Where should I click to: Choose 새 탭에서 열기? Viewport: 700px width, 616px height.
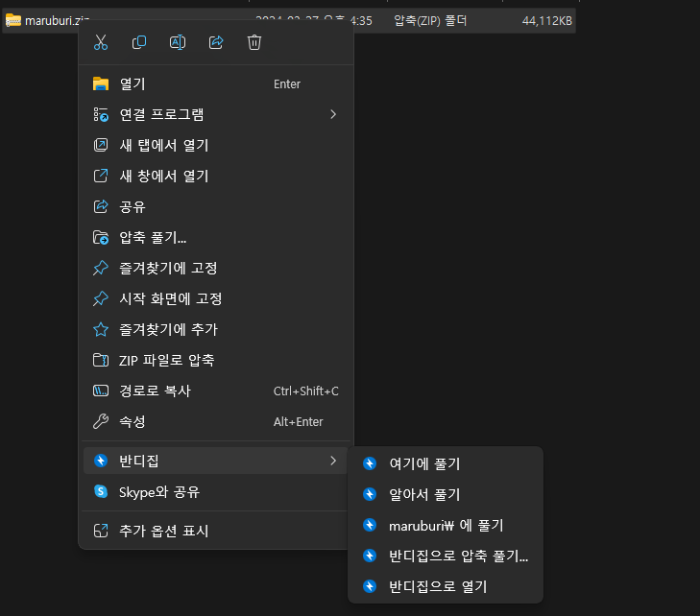coord(216,146)
